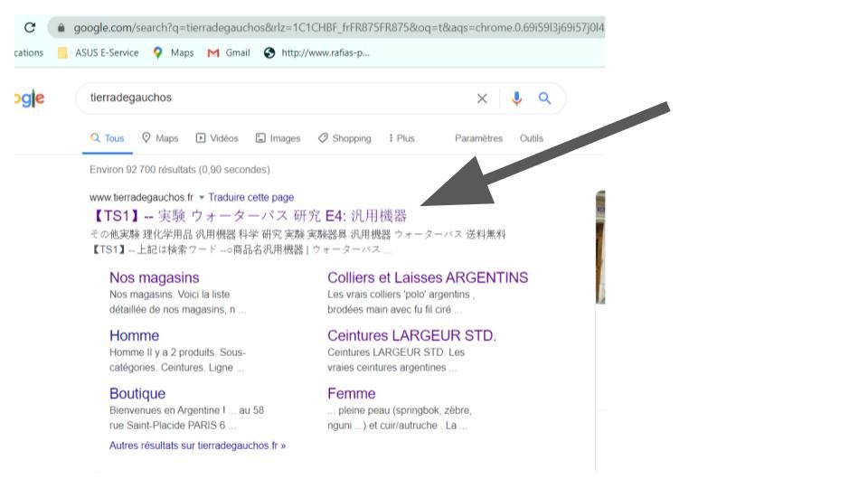Click the www.tierradegauchos.fr result URL
This screenshot has height=488, width=868.
pos(142,198)
